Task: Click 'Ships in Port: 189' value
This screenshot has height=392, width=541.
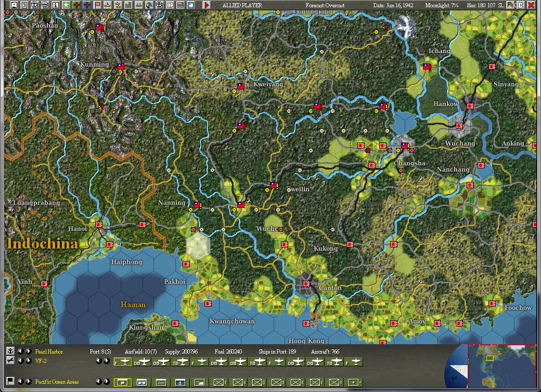Action: click(x=277, y=351)
